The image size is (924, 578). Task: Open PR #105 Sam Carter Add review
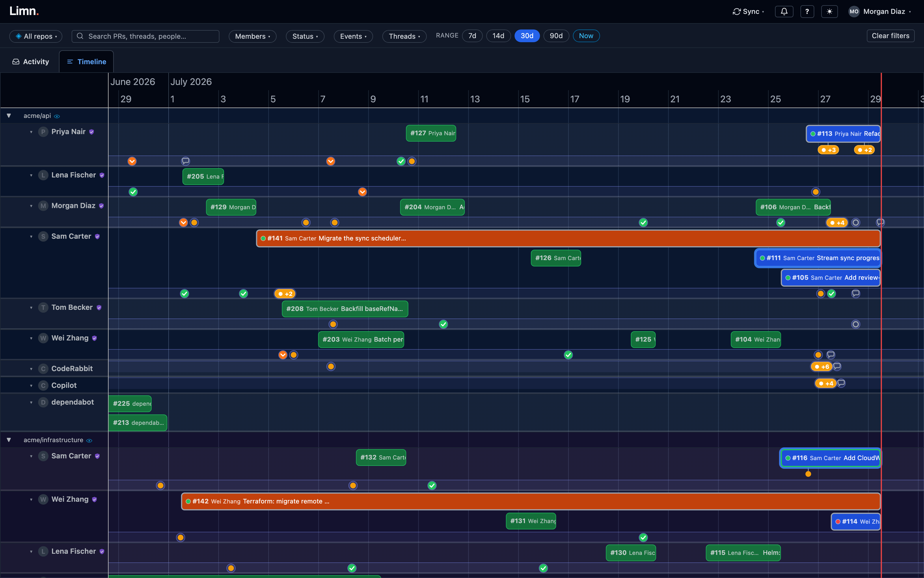830,277
